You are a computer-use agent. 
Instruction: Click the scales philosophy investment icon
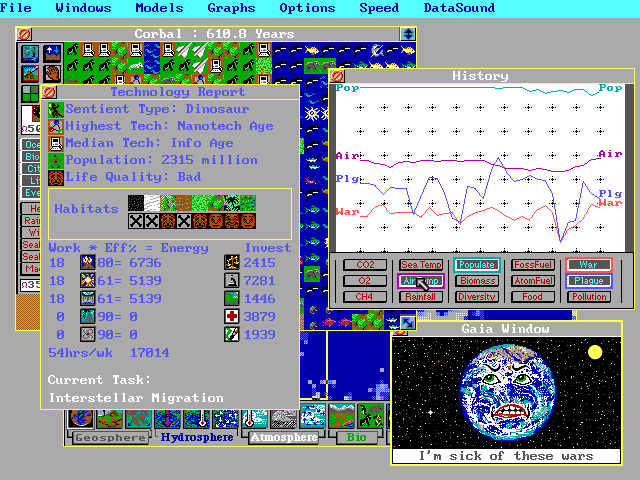(232, 262)
